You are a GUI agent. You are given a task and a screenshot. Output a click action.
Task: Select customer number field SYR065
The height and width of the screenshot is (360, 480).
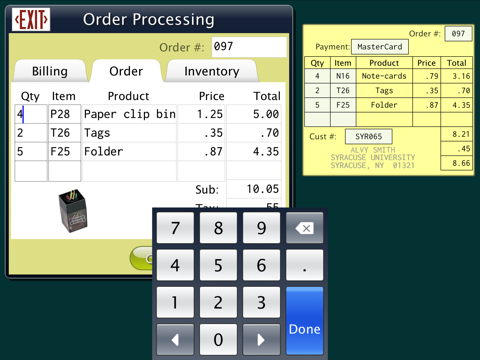pyautogui.click(x=369, y=136)
